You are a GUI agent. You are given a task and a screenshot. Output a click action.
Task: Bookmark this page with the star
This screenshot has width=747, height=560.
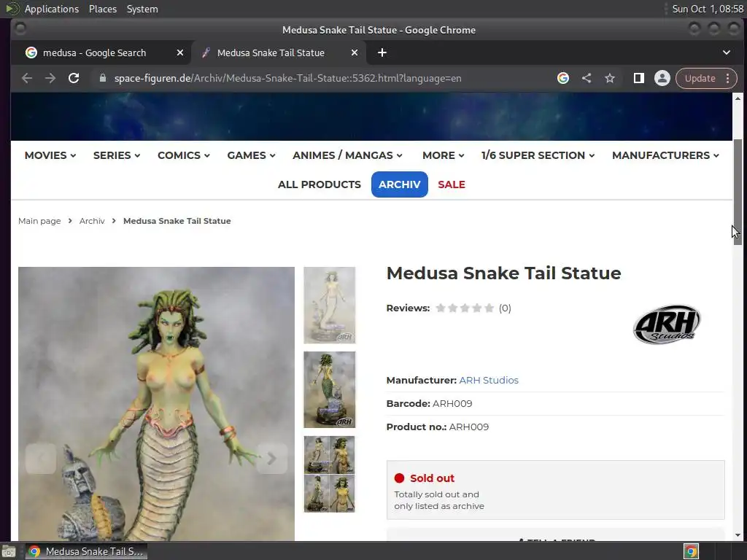610,78
